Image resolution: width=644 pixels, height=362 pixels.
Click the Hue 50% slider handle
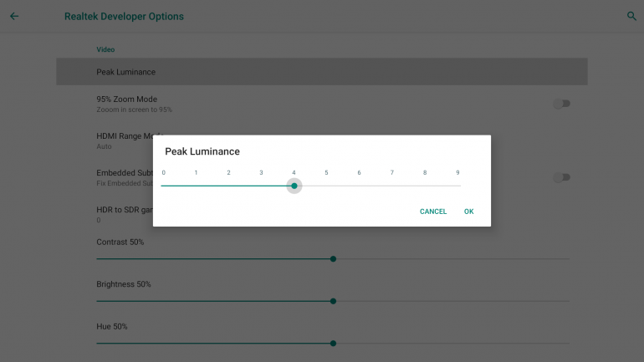click(x=333, y=343)
